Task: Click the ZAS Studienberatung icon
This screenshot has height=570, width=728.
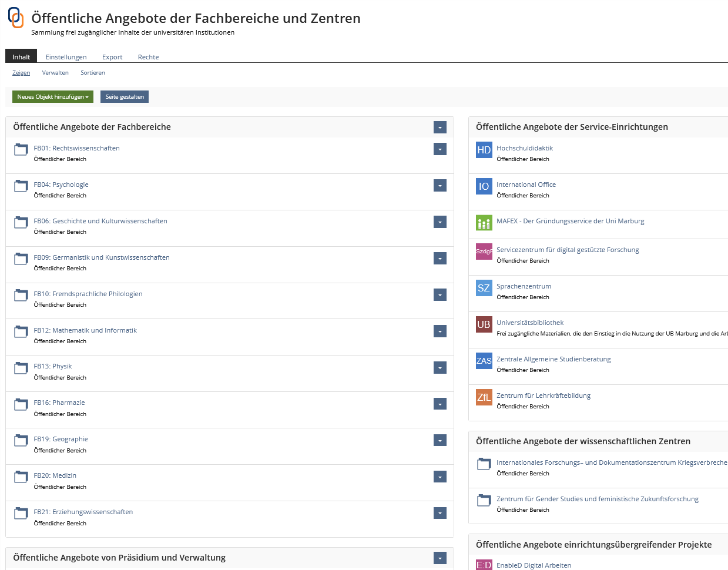Action: pos(484,361)
